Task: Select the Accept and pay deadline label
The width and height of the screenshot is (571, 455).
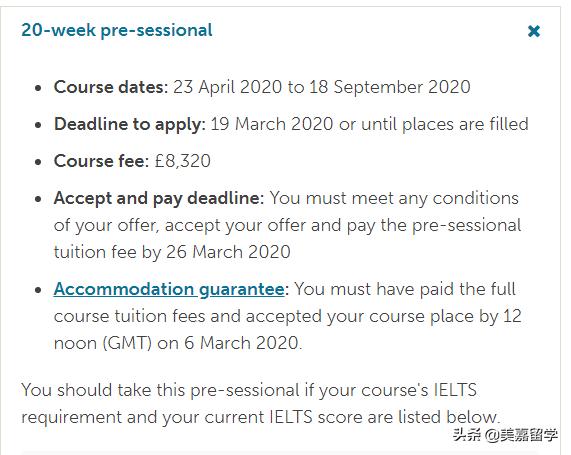Action: tap(159, 199)
